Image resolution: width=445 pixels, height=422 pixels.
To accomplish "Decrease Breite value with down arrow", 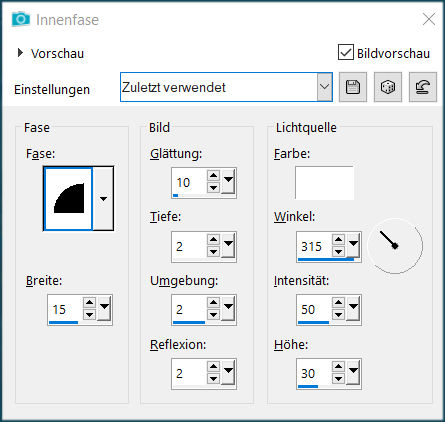I will 89,314.
